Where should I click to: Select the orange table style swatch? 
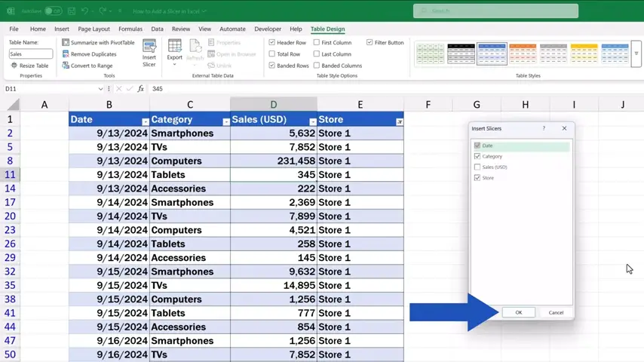pos(523,53)
